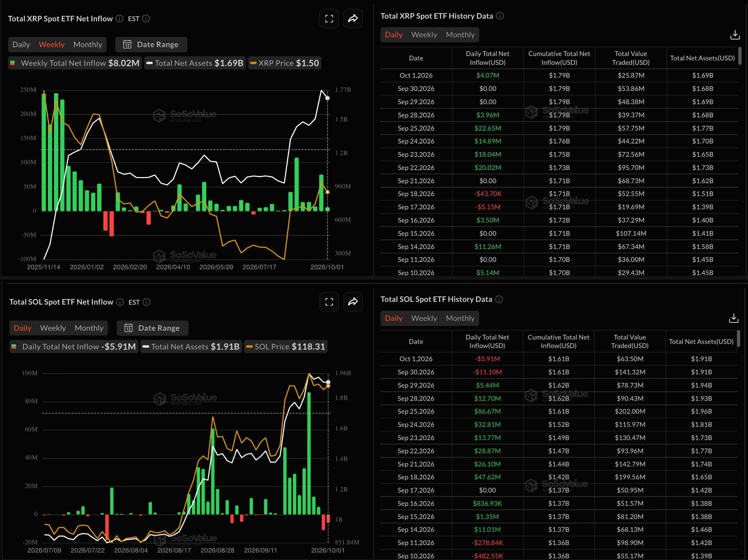Viewport: 748px width, 560px height.
Task: Share the SOL Net Inflow chart
Action: [x=353, y=302]
